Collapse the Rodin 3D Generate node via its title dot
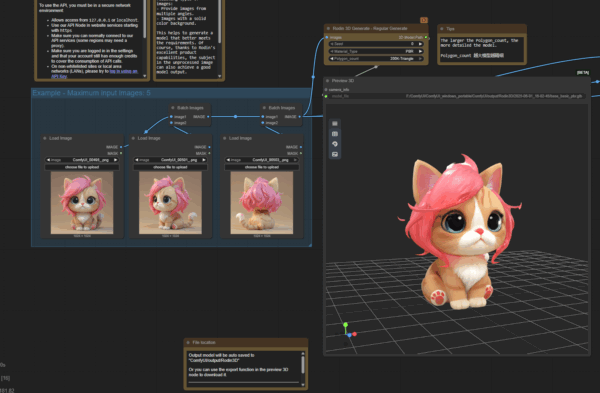600x393 pixels. [x=328, y=28]
